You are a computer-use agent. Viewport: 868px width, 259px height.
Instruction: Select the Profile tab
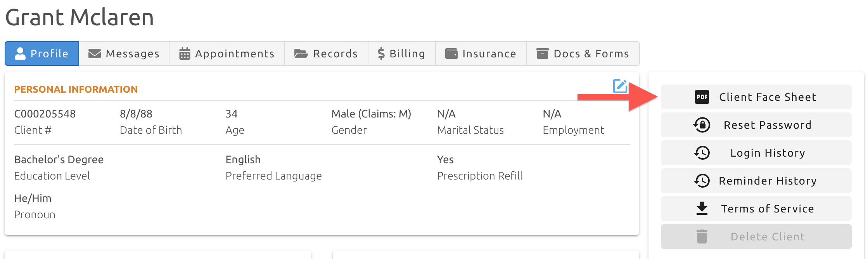(42, 54)
